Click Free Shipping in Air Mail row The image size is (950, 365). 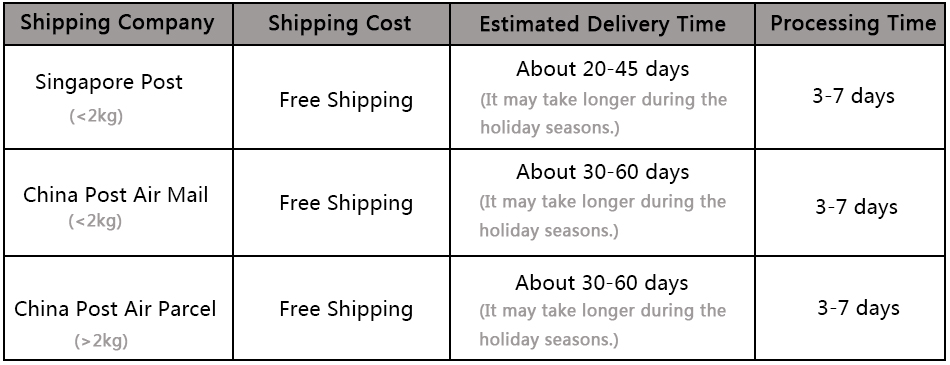click(x=346, y=203)
